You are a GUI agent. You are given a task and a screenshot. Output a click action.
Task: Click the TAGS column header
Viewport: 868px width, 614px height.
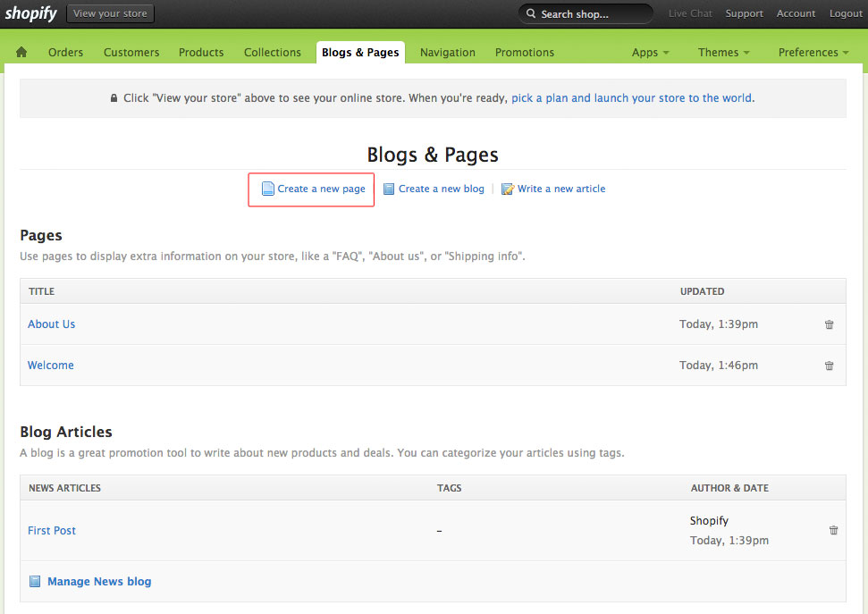point(449,488)
